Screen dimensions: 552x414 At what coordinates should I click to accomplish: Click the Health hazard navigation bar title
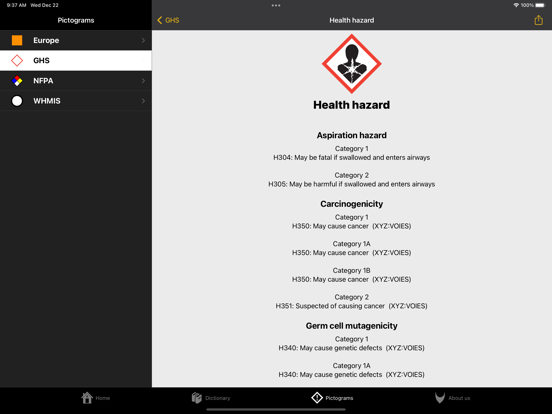352,20
